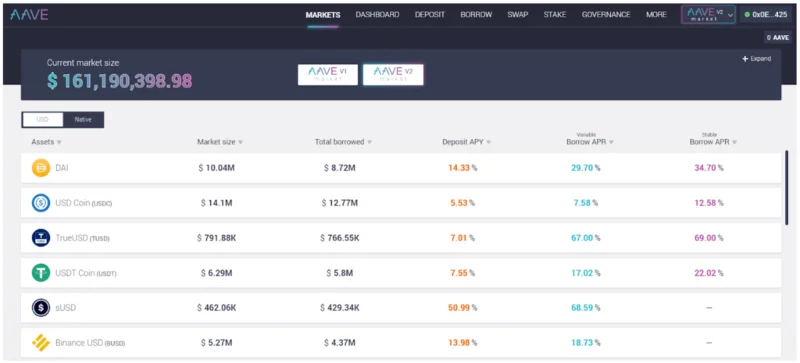Click USDC stable borrow APR 12.58 %

pos(709,203)
